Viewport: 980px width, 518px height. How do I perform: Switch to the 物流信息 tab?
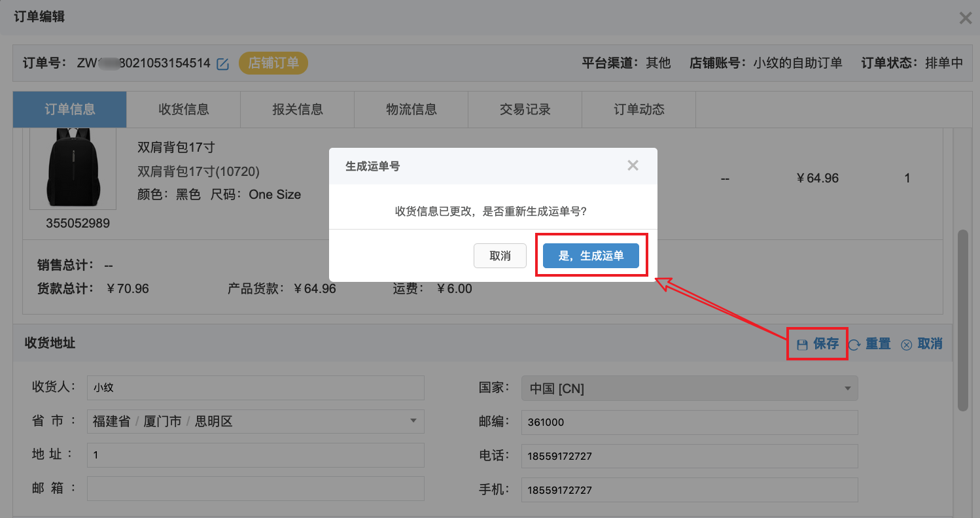pyautogui.click(x=411, y=109)
